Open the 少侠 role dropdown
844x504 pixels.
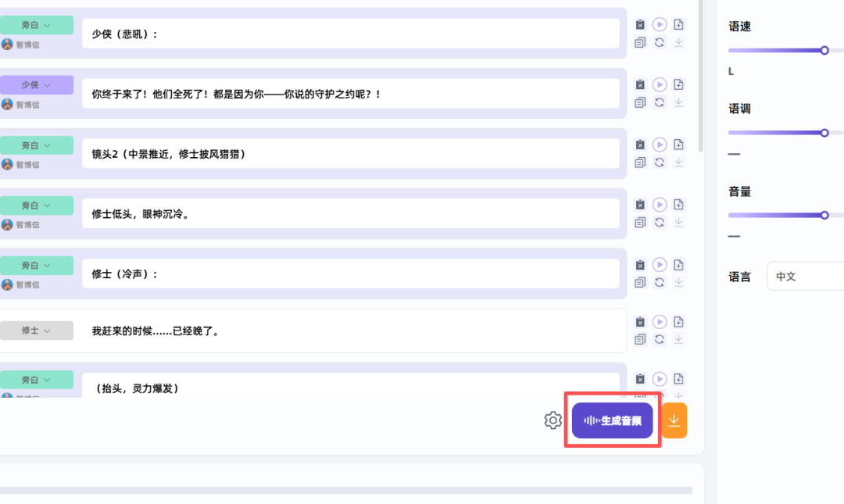pyautogui.click(x=37, y=85)
